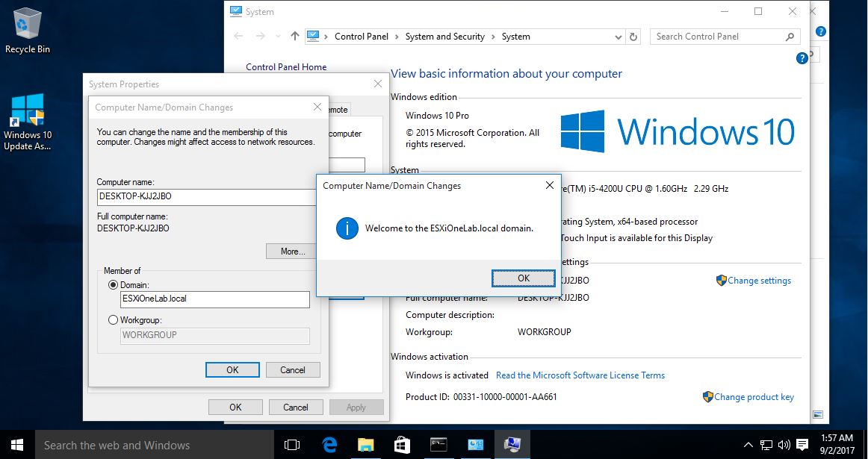Image resolution: width=868 pixels, height=459 pixels.
Task: Close the Computer Name/Domain Changes settings dialog
Action: (317, 107)
